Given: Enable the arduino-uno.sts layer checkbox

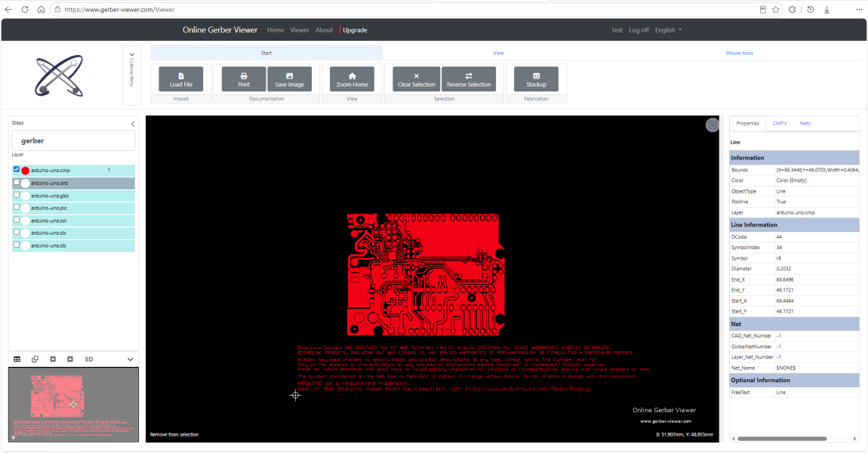Looking at the screenshot, I should coord(17,245).
